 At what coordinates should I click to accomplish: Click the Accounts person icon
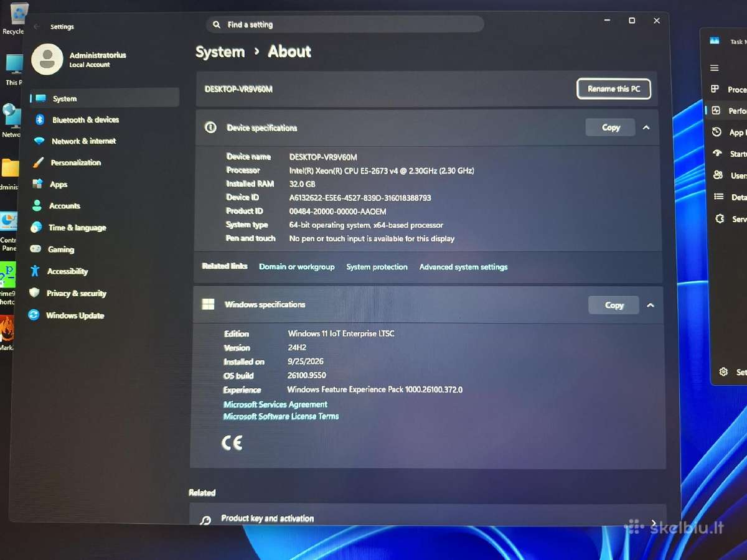[x=37, y=205]
